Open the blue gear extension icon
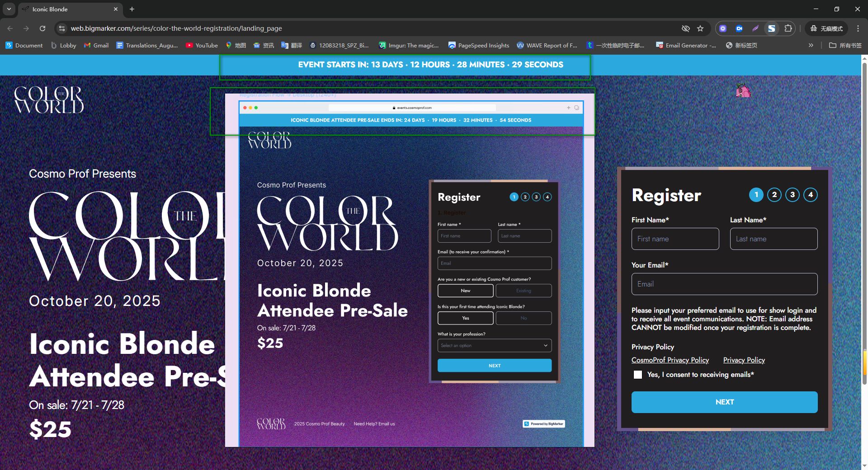868x470 pixels. pyautogui.click(x=723, y=28)
